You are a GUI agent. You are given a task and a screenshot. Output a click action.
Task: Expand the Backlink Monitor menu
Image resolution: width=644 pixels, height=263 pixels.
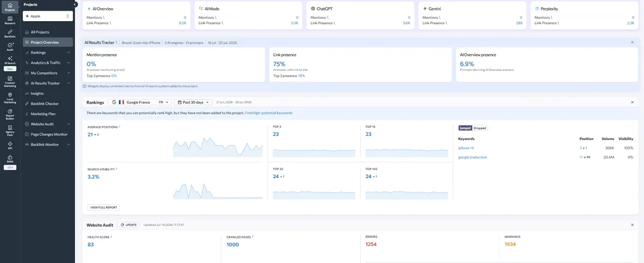[68, 145]
